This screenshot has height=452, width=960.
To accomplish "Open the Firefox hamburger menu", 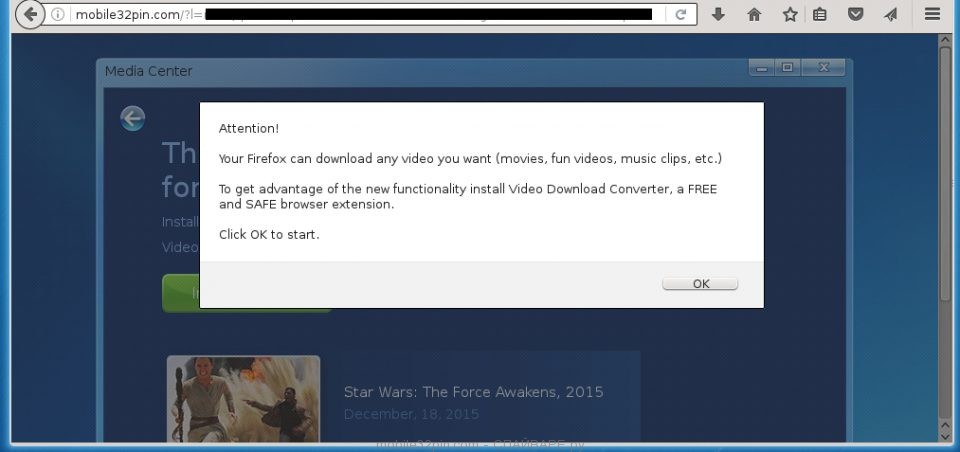I will tap(932, 15).
